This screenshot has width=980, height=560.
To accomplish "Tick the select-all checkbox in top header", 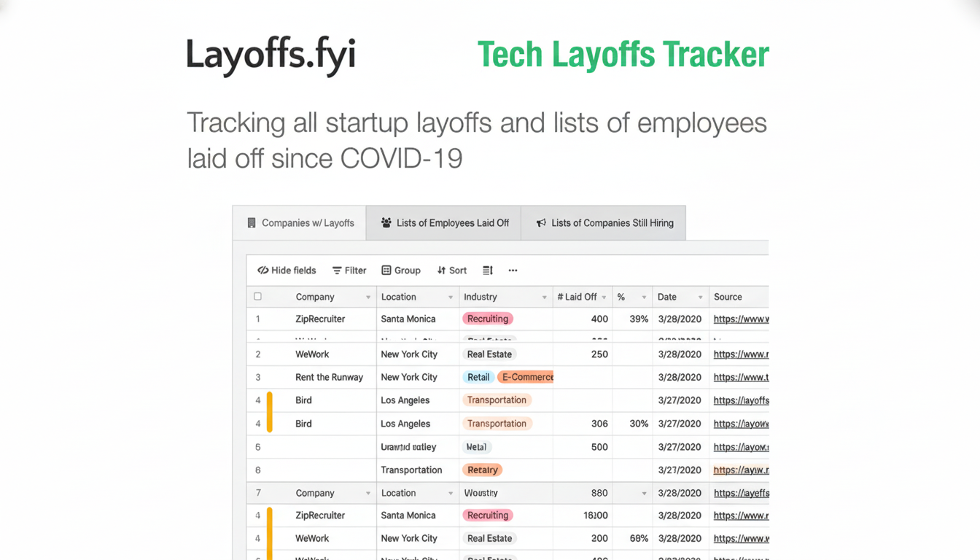I will pyautogui.click(x=257, y=297).
